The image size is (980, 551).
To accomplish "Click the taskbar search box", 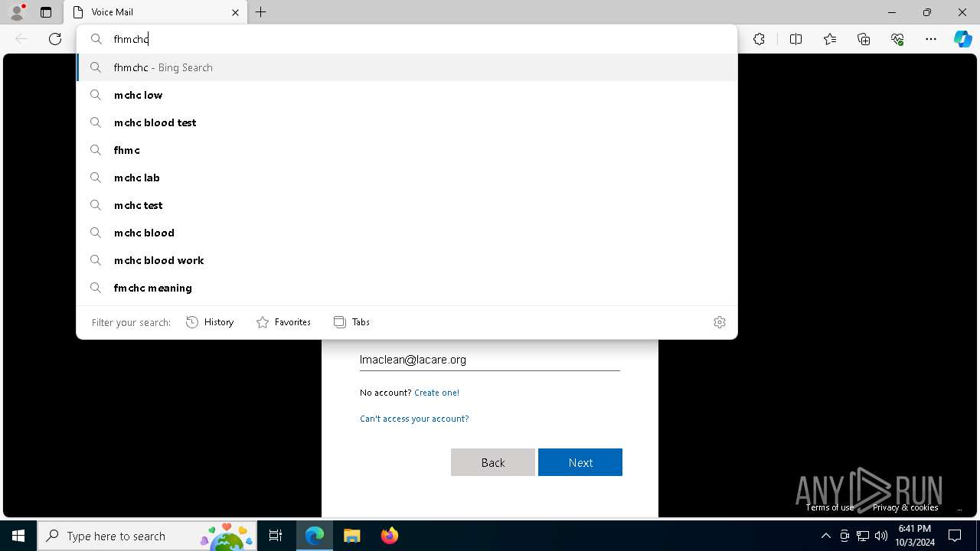I will coord(147,536).
